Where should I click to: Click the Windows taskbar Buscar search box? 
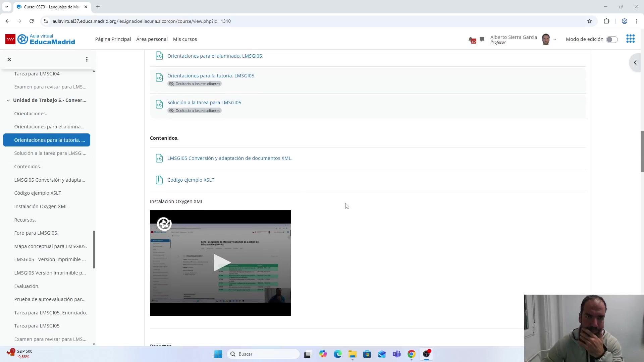[x=263, y=354]
